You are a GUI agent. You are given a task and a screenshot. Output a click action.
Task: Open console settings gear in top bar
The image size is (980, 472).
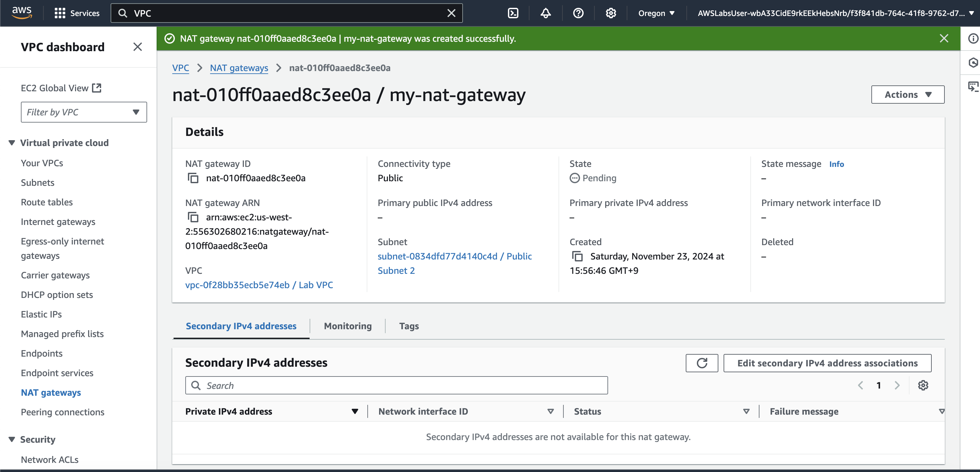pyautogui.click(x=611, y=13)
